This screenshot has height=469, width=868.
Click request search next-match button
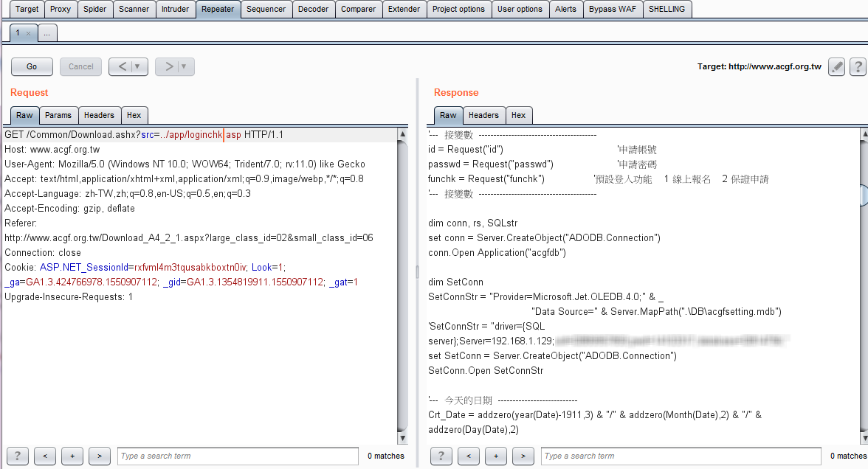[100, 456]
